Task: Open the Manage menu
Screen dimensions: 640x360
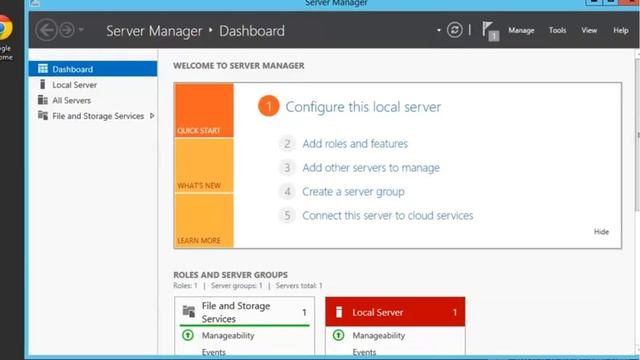Action: click(521, 30)
